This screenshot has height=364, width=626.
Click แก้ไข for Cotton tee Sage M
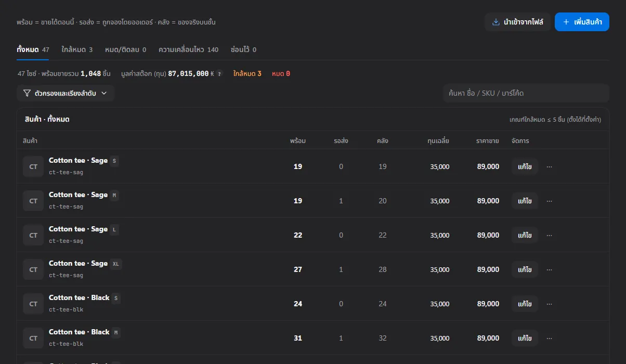[525, 201]
